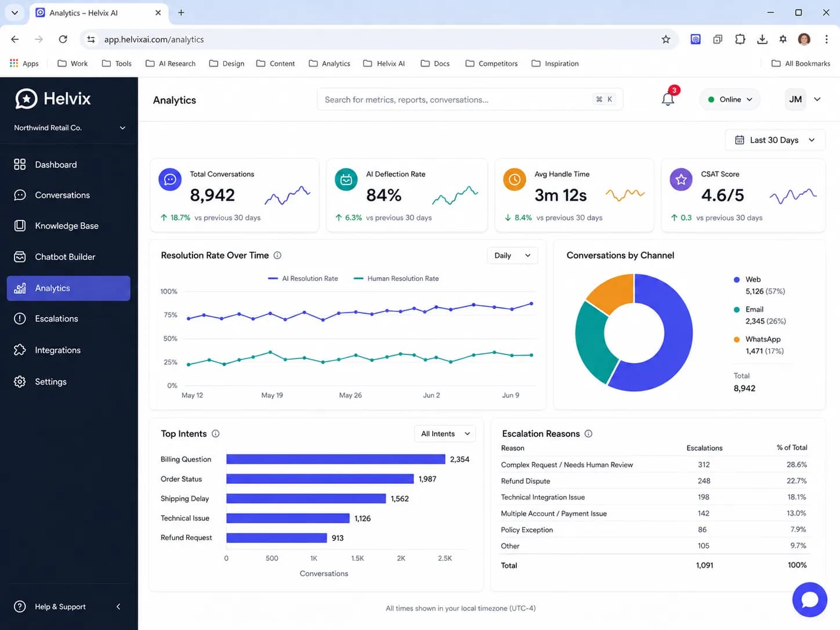The height and width of the screenshot is (630, 840).
Task: Click the Total Conversations chat icon
Action: [x=170, y=180]
